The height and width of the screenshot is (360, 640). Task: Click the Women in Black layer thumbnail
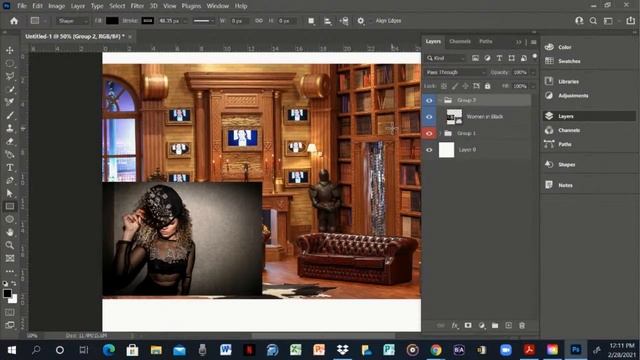pyautogui.click(x=454, y=117)
